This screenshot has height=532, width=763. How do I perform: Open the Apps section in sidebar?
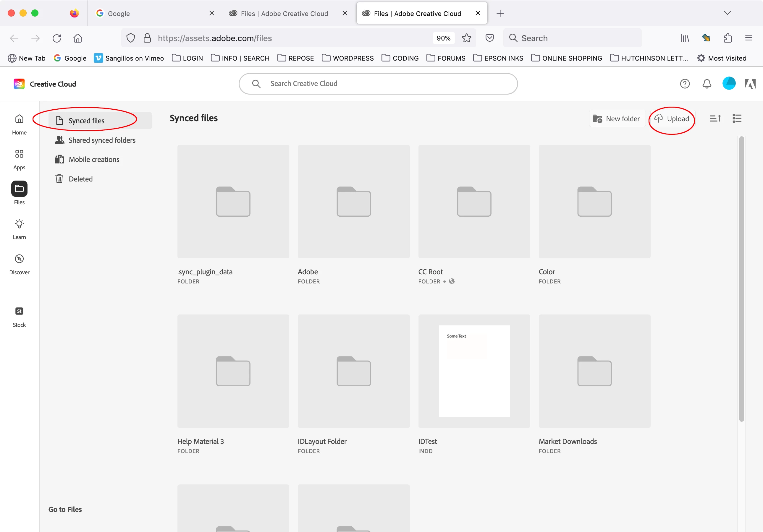(19, 159)
